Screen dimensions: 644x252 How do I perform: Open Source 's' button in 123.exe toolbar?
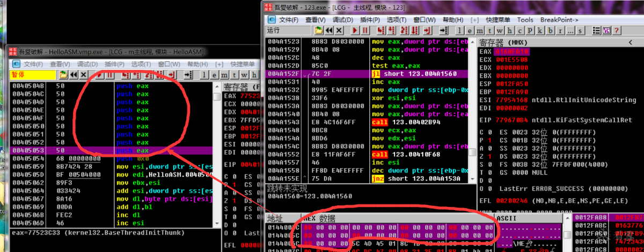[580, 30]
